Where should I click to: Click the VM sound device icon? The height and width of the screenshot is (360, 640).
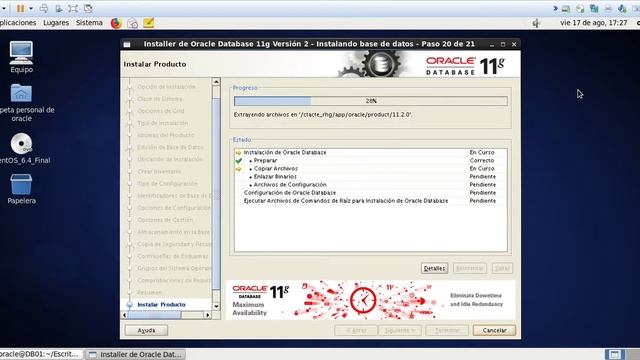pyautogui.click(x=622, y=9)
